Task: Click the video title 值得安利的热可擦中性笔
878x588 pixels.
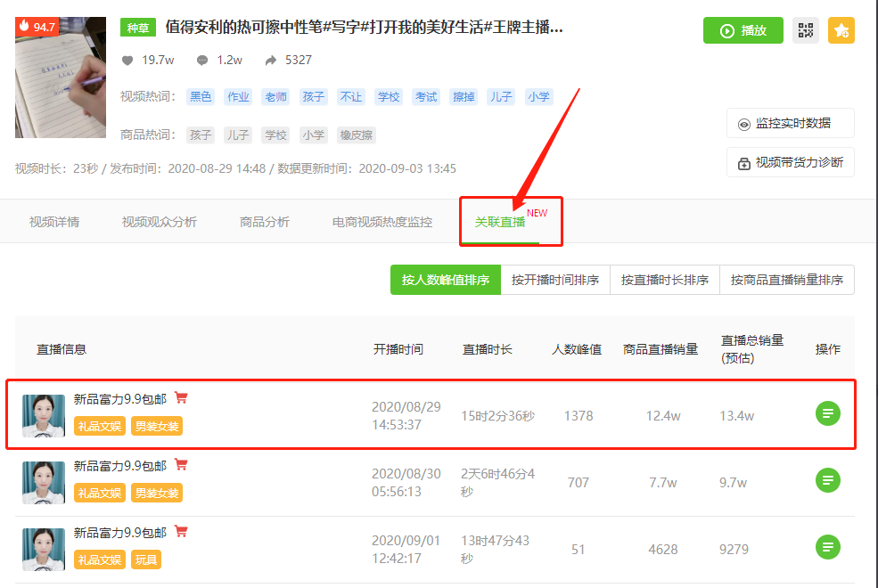Action: click(364, 27)
